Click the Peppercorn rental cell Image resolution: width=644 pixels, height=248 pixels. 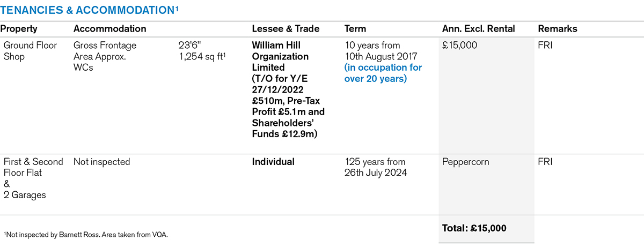[x=465, y=162]
